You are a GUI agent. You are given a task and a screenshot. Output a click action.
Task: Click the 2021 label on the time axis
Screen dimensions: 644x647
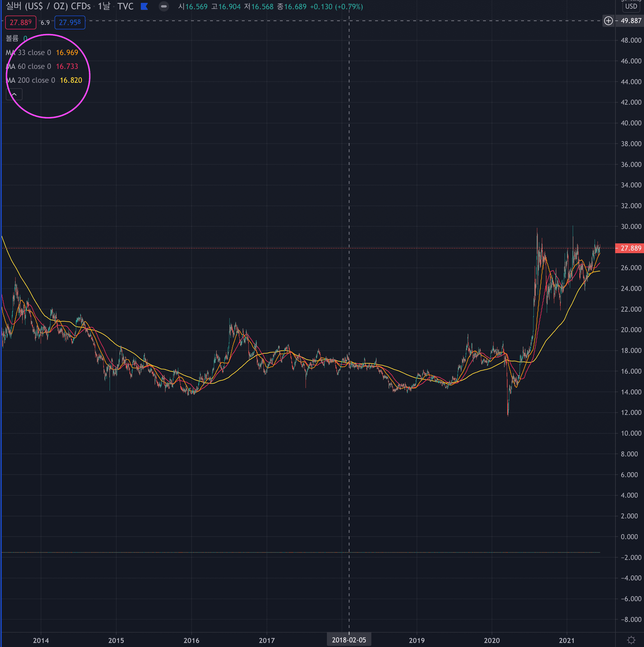tap(567, 640)
